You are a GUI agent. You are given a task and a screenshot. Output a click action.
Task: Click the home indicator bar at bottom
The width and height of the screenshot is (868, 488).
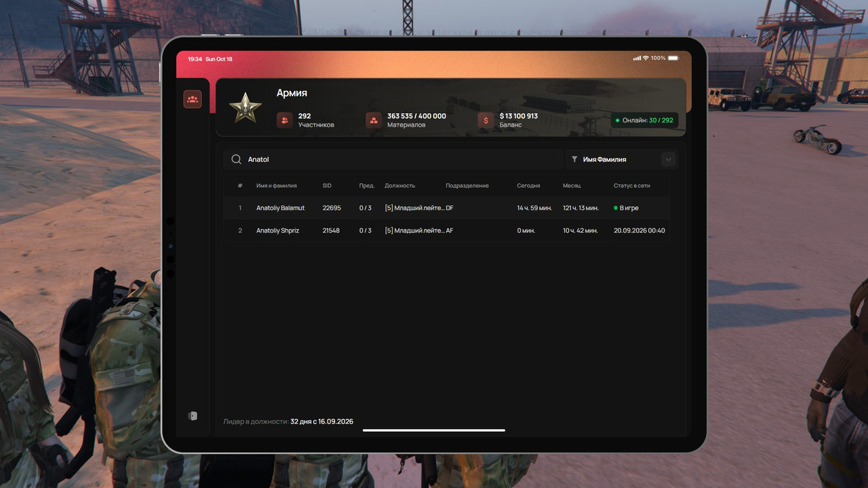434,430
